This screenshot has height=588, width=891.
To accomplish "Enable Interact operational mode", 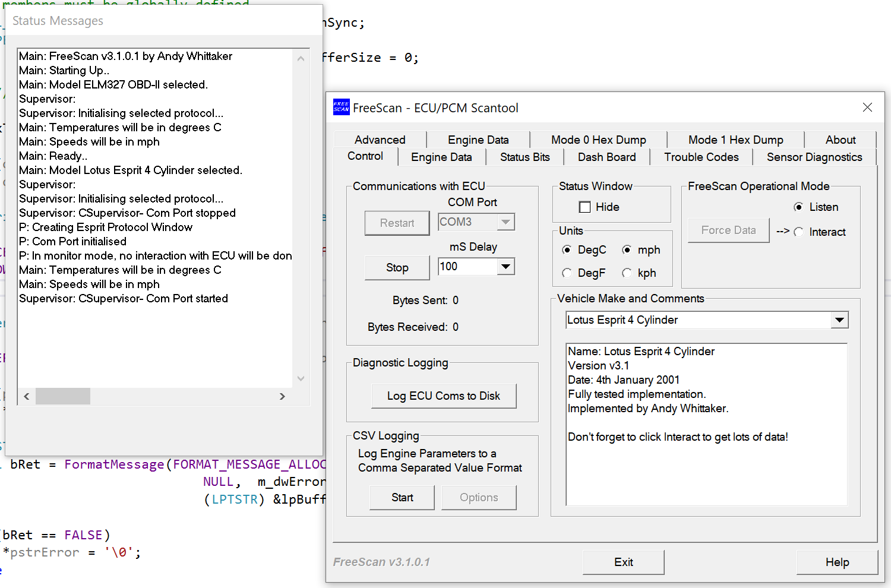I will point(799,232).
